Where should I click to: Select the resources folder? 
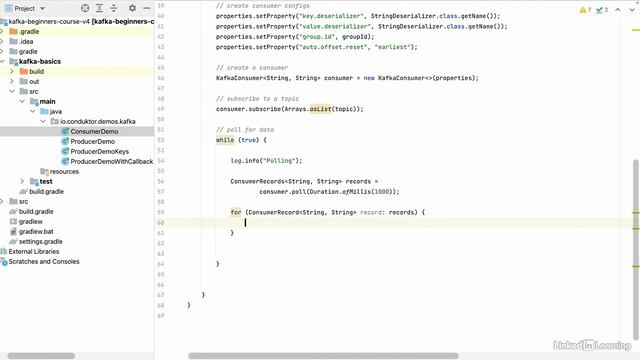point(64,171)
